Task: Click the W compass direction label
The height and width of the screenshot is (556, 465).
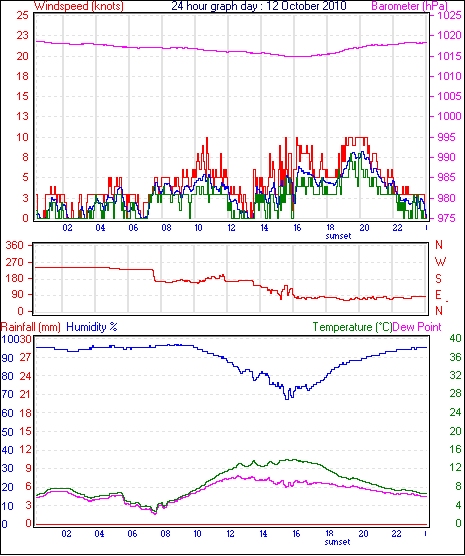Action: [x=440, y=262]
